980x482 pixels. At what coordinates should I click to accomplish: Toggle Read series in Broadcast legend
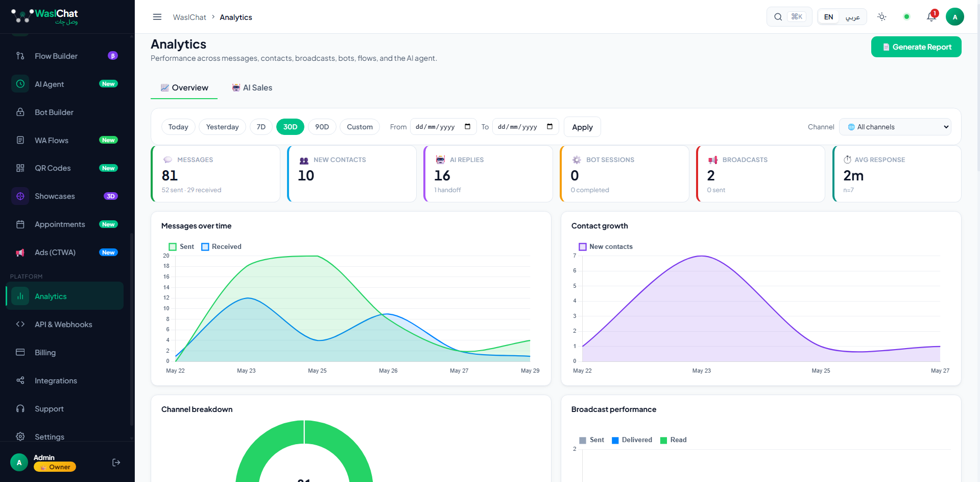pos(674,440)
